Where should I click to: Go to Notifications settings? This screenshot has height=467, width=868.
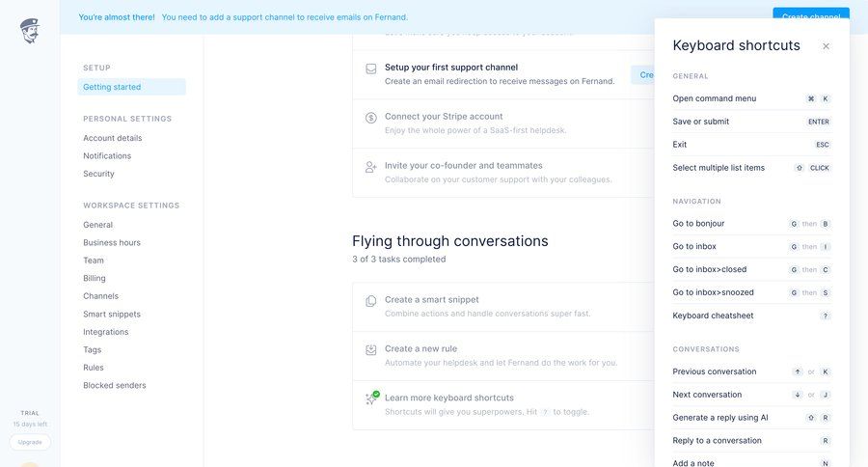tap(107, 155)
